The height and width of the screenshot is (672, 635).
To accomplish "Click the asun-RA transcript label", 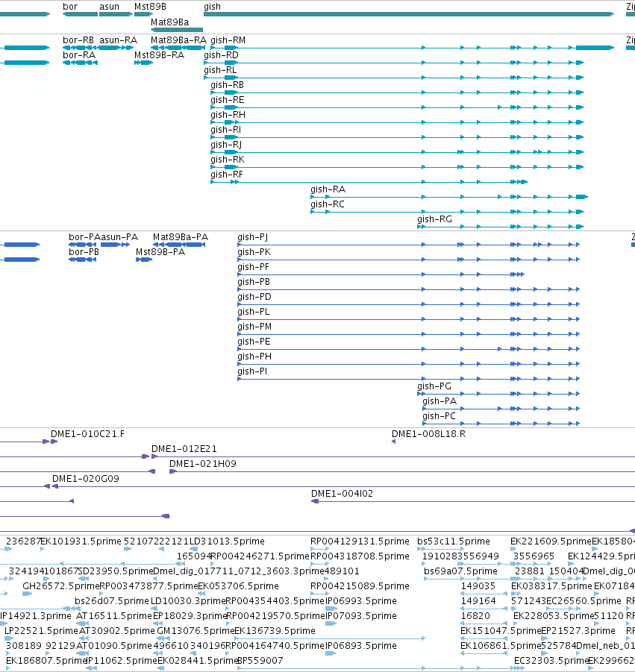I will tap(119, 40).
